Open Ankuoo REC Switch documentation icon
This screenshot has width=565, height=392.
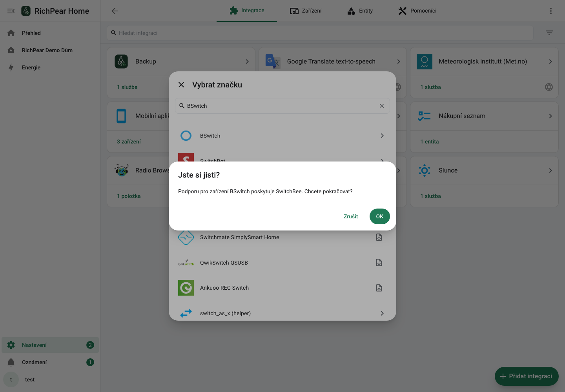coord(379,288)
